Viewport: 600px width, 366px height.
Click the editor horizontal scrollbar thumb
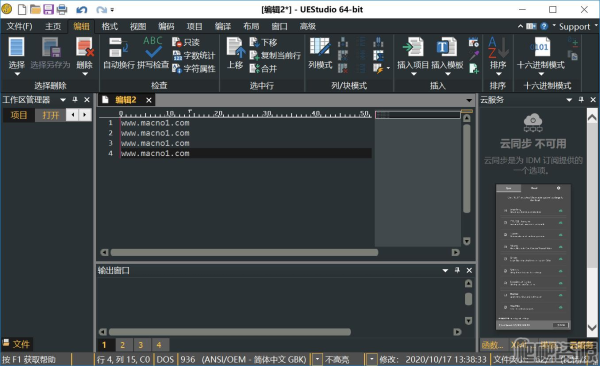pyautogui.click(x=244, y=252)
